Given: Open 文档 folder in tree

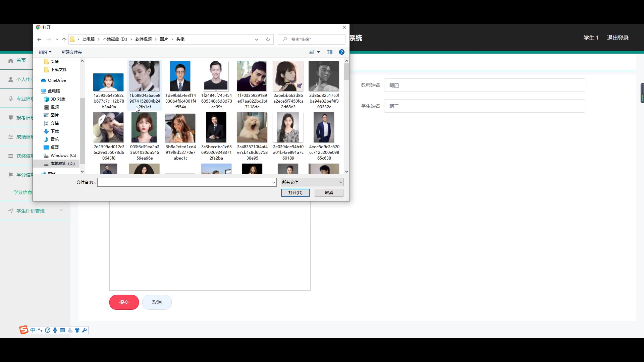Looking at the screenshot, I should click(x=51, y=123).
